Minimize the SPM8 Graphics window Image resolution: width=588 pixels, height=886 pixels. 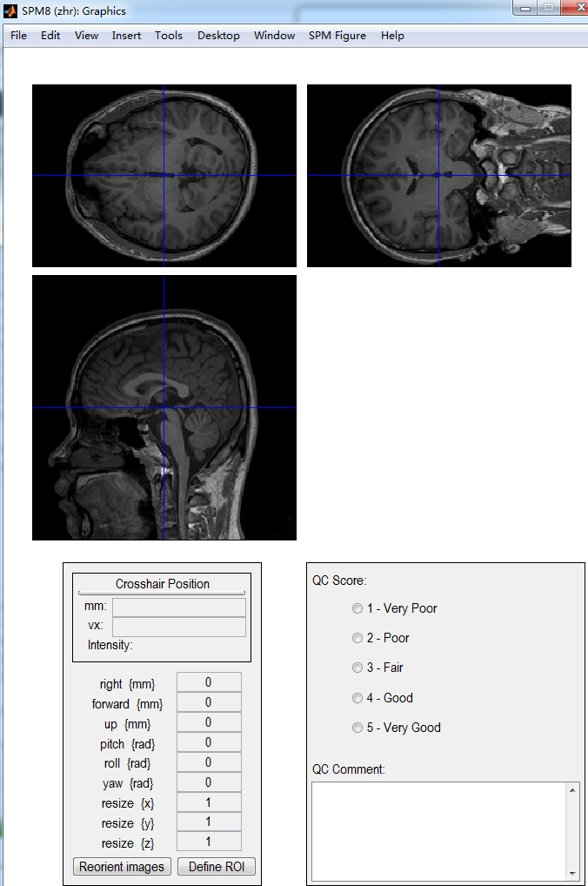(x=525, y=7)
